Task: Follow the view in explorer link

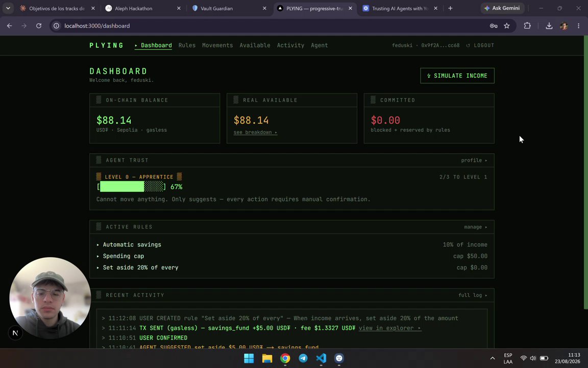Action: coord(389,328)
